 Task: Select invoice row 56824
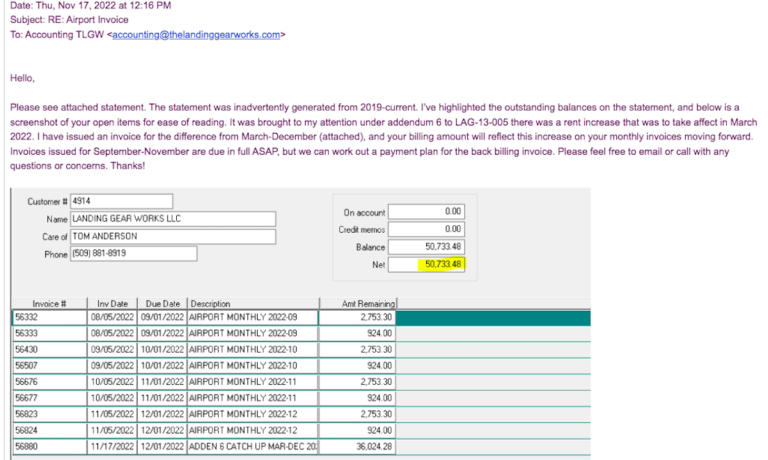click(x=49, y=429)
